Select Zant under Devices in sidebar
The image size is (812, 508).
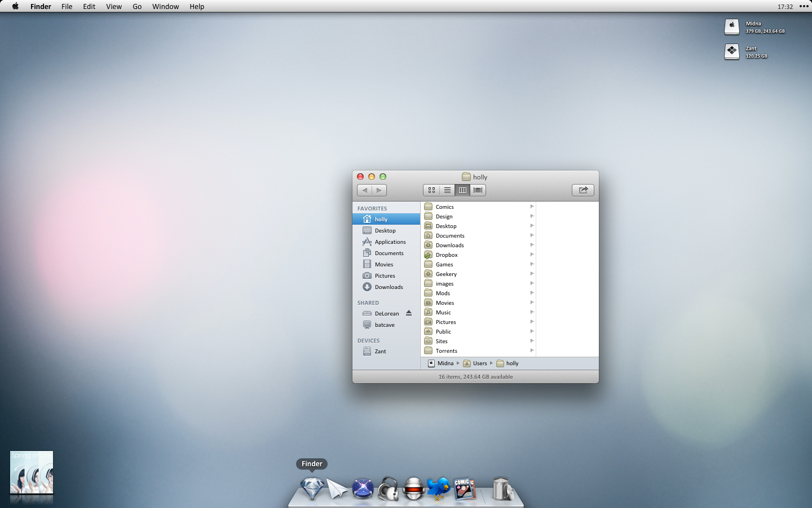coord(386,351)
